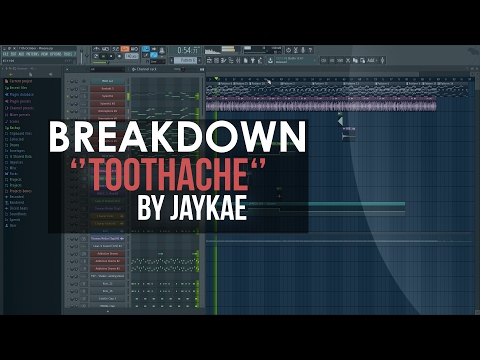Image resolution: width=480 pixels, height=360 pixels.
Task: Click the question mark help icon
Action: [x=310, y=50]
